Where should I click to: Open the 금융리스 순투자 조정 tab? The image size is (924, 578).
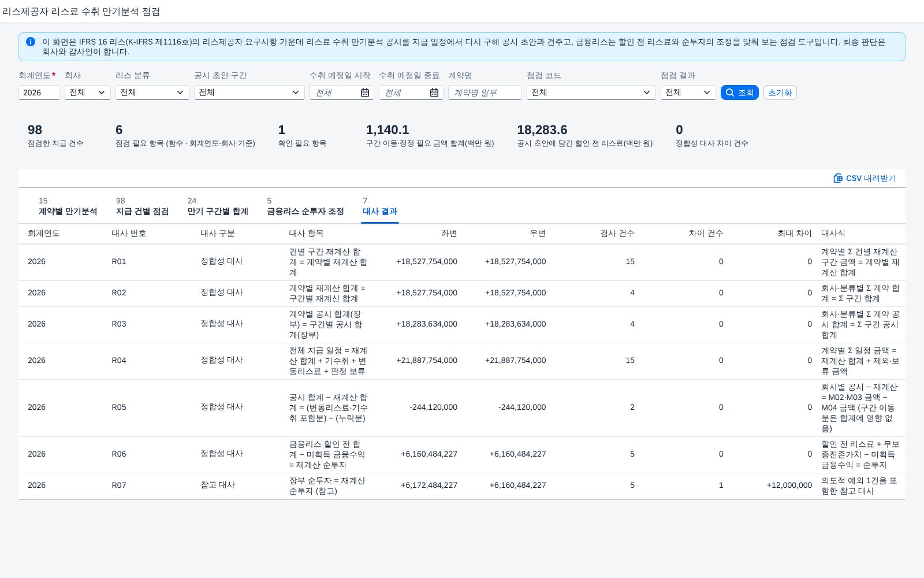click(305, 206)
